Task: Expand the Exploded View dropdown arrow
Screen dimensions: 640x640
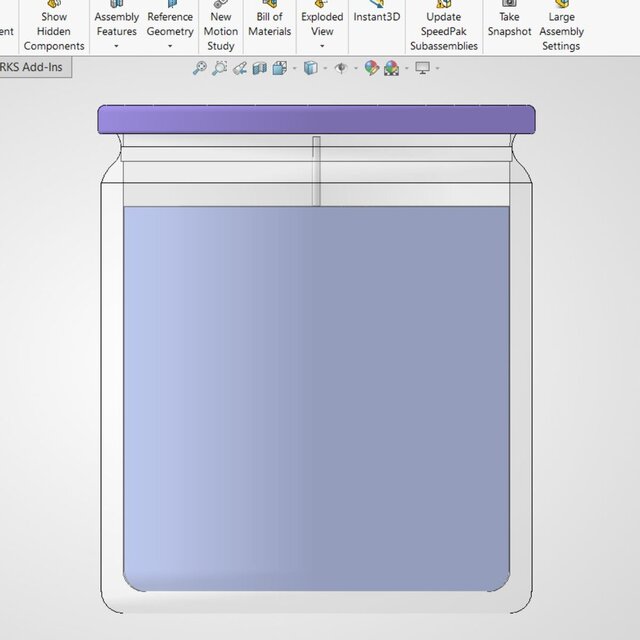Action: 322,46
